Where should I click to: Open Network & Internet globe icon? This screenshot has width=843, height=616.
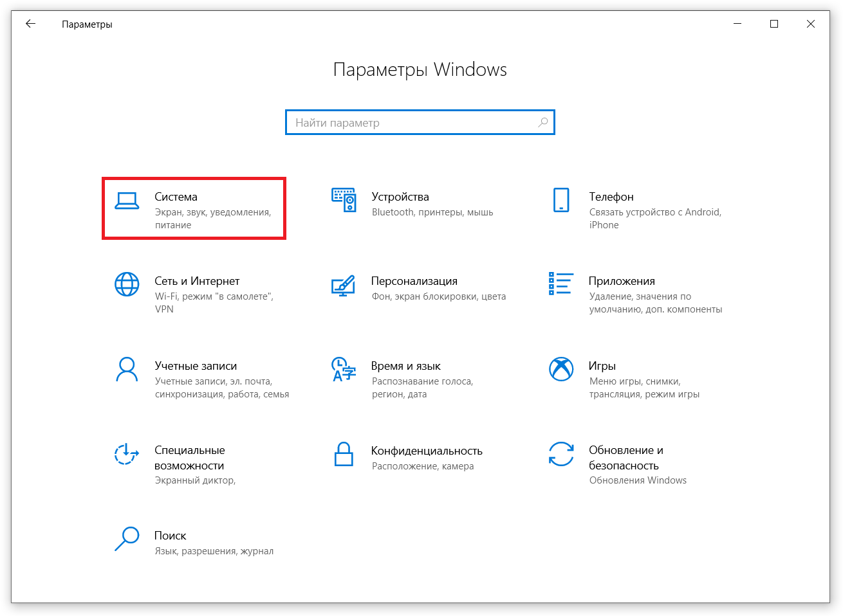127,284
